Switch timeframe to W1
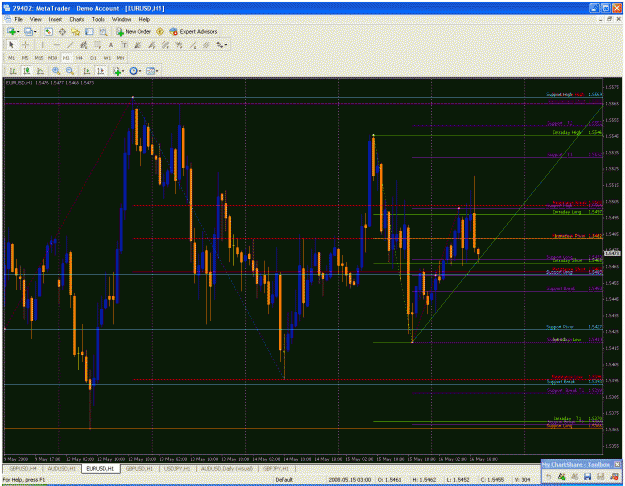This screenshot has height=486, width=625. pyautogui.click(x=107, y=58)
